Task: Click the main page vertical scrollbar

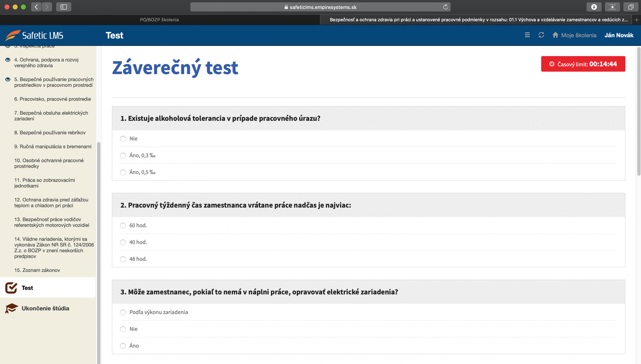Action: click(x=639, y=111)
